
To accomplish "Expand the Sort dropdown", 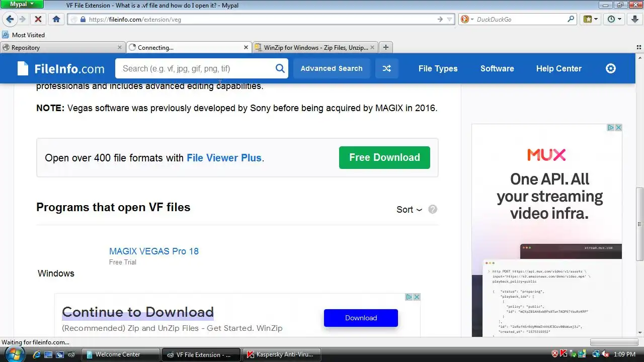I will click(409, 210).
